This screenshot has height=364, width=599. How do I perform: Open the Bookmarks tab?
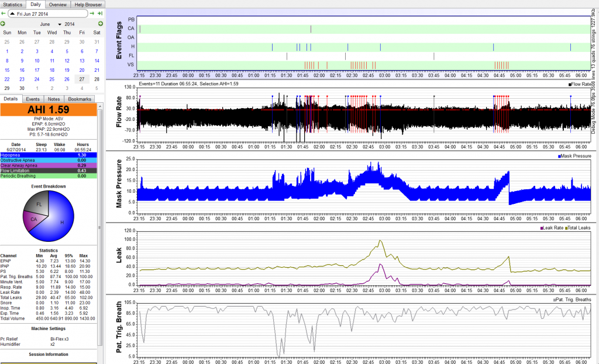79,99
